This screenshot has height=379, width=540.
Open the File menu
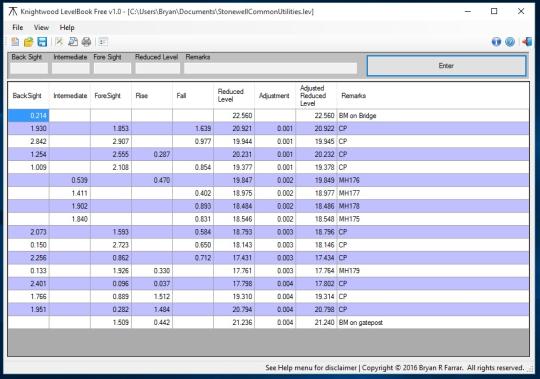click(18, 28)
